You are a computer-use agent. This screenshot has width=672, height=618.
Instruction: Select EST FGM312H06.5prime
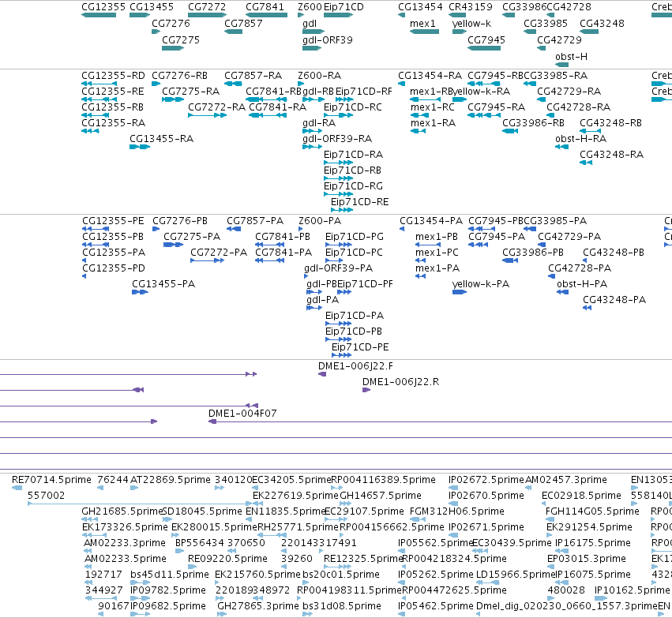pos(457,511)
